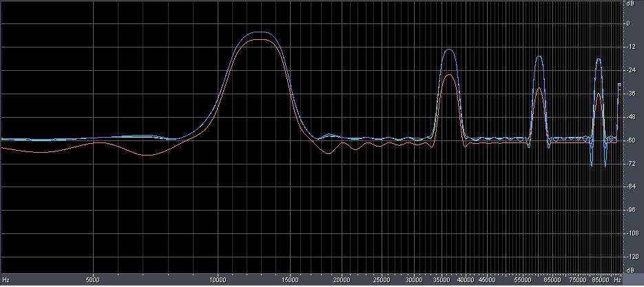The height and width of the screenshot is (287, 644).
Task: Click the 5000 Hz frequency axis label
Action: click(x=93, y=279)
